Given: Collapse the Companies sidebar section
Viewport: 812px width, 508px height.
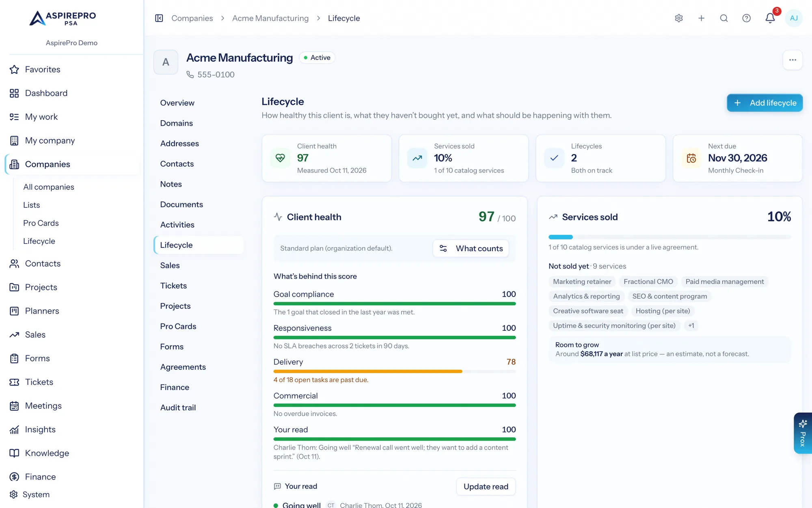Looking at the screenshot, I should (72, 164).
